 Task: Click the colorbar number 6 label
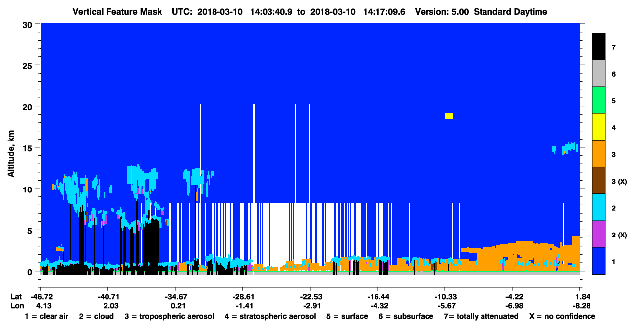(614, 74)
